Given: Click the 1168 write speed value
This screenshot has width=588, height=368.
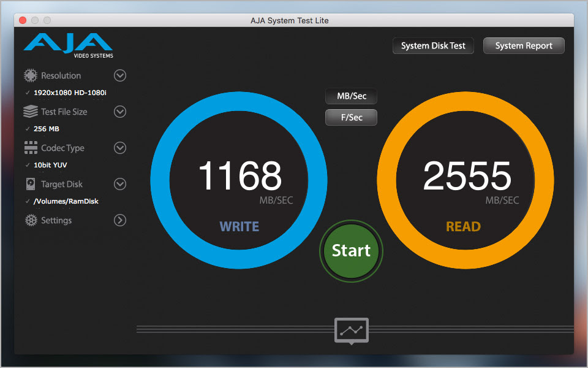Looking at the screenshot, I should [x=240, y=175].
